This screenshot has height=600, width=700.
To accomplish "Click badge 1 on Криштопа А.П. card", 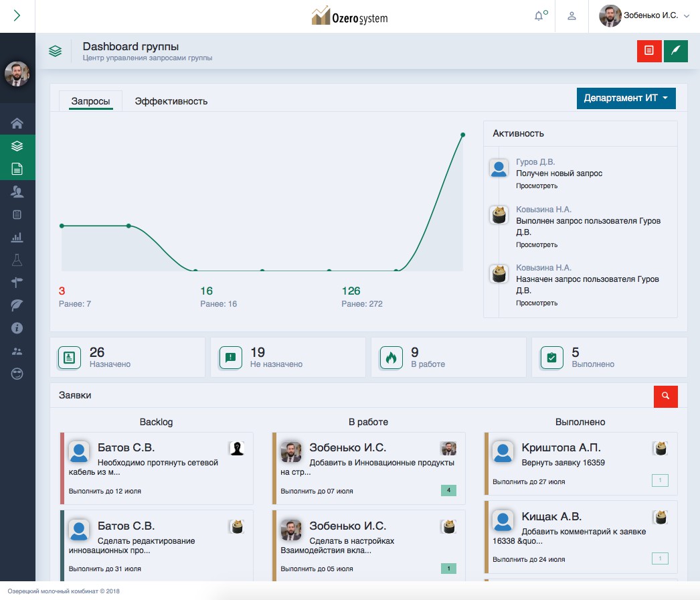I will point(661,481).
